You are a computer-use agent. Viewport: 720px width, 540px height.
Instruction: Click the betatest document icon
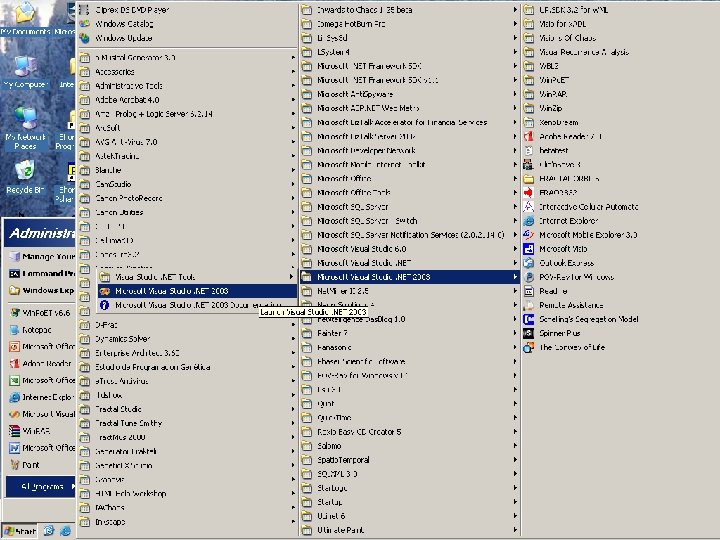[x=529, y=151]
